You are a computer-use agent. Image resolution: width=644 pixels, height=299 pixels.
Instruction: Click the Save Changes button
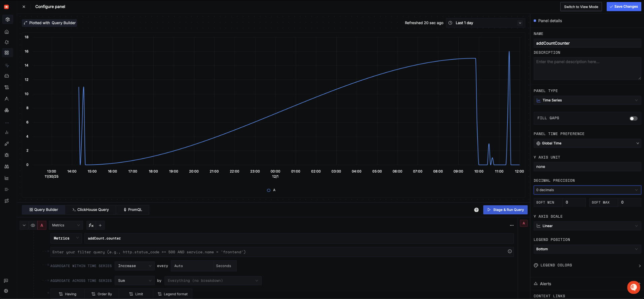(x=623, y=7)
